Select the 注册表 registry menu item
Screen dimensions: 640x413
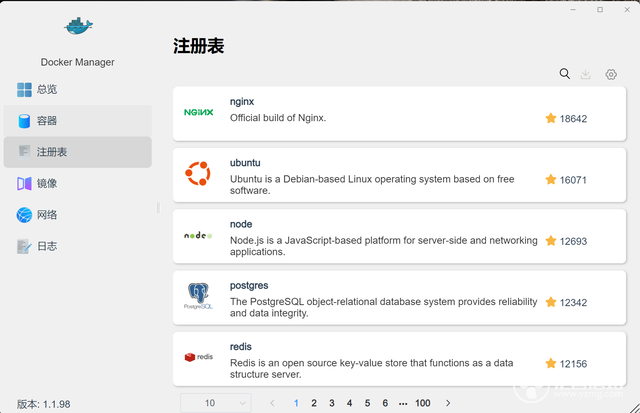click(78, 152)
